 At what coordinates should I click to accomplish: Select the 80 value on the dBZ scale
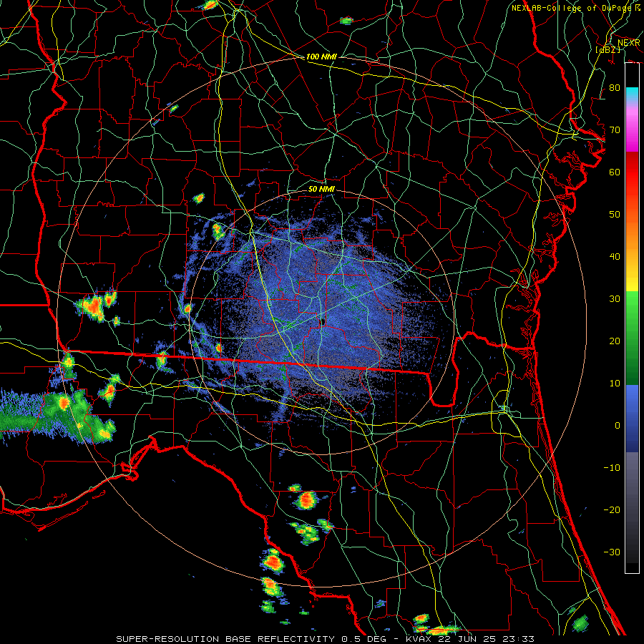[x=615, y=88]
